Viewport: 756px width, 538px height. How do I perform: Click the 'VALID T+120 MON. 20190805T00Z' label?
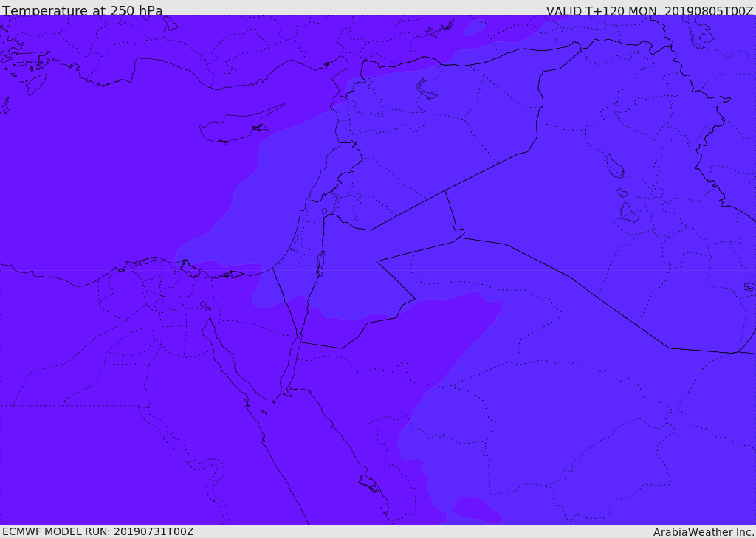(x=650, y=11)
